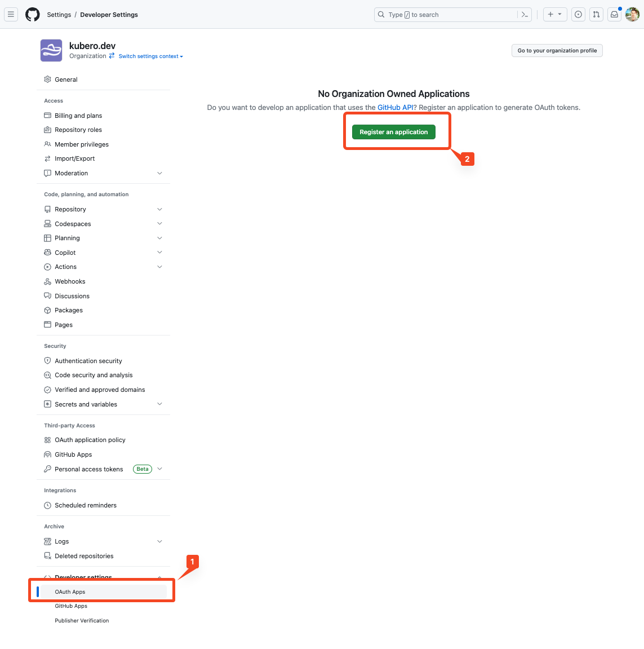Click the Authentication security shield icon

(47, 360)
